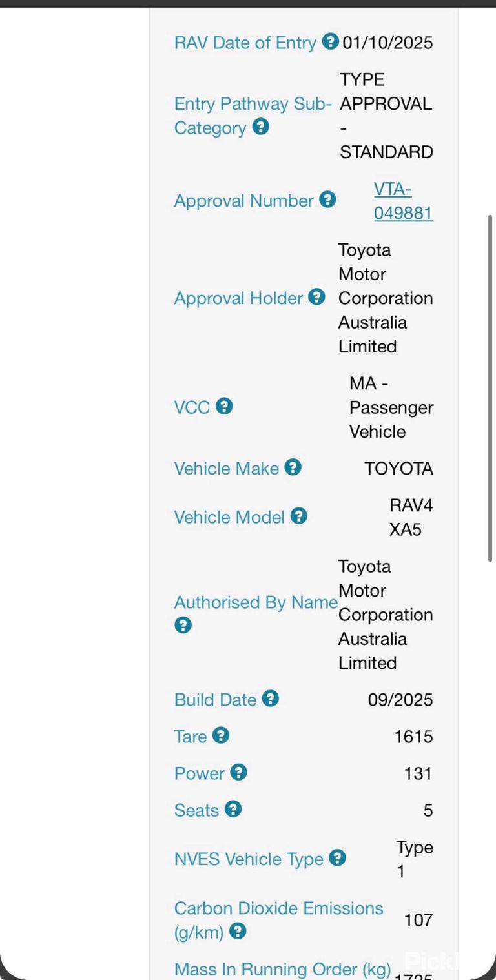This screenshot has width=496, height=980.
Task: Click Vehicle Model help icon
Action: point(298,516)
